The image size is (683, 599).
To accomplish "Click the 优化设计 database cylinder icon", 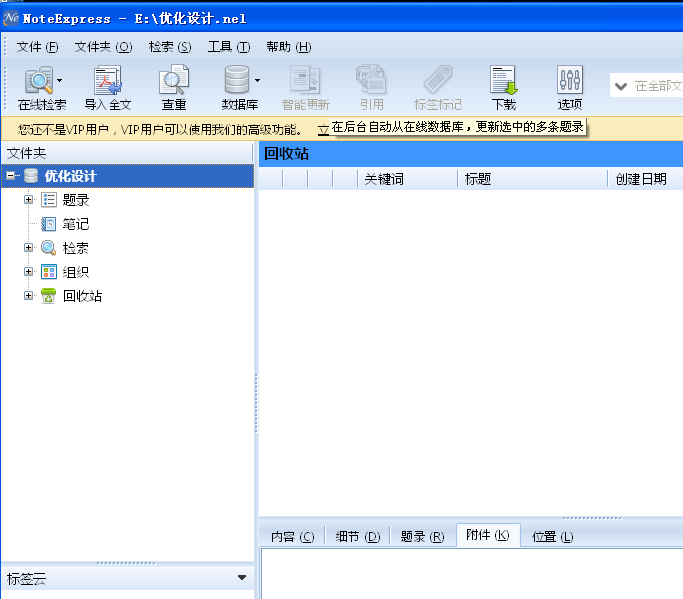I will point(31,176).
